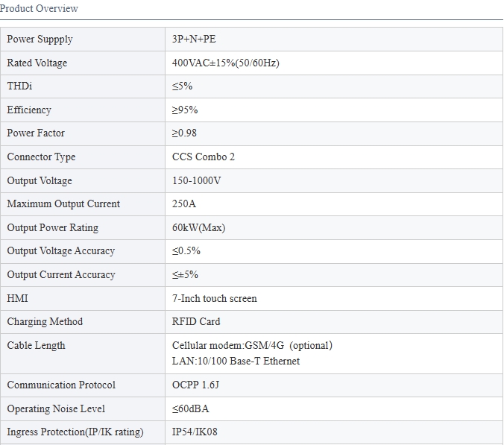504x445 pixels.
Task: Click the Output Voltage label cell
Action: pyautogui.click(x=40, y=180)
